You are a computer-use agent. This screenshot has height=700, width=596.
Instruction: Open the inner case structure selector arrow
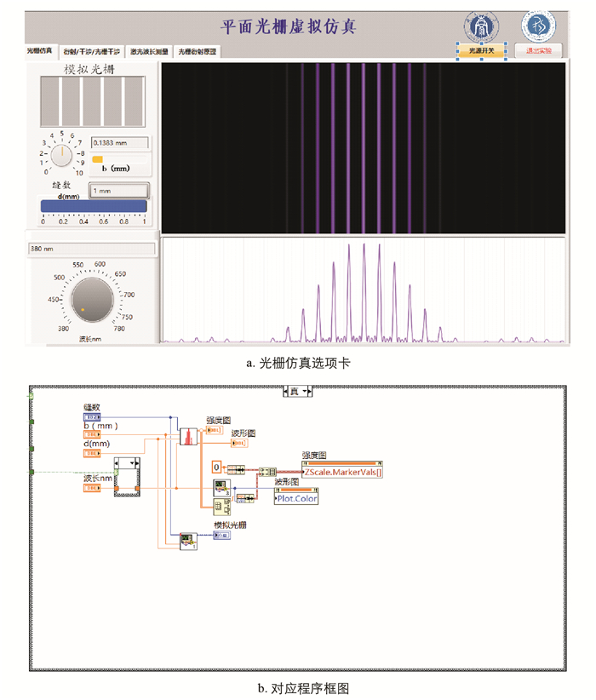[132, 463]
